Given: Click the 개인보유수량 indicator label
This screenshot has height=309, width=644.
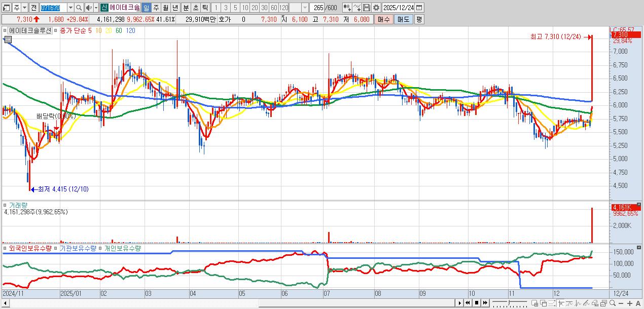Looking at the screenshot, I should click(x=122, y=248).
